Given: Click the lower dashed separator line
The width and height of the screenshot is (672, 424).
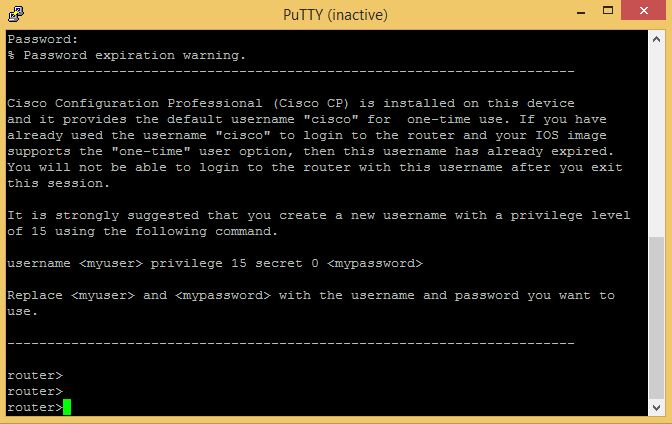Looking at the screenshot, I should 290,343.
